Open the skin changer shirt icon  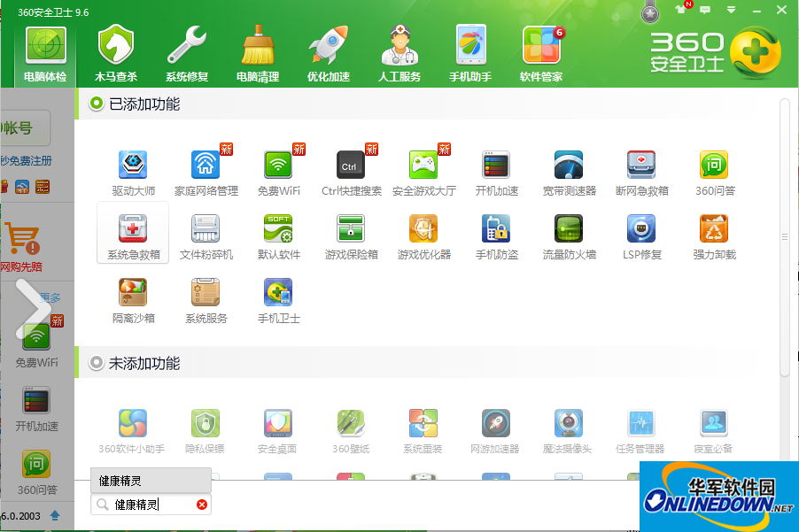[681, 9]
